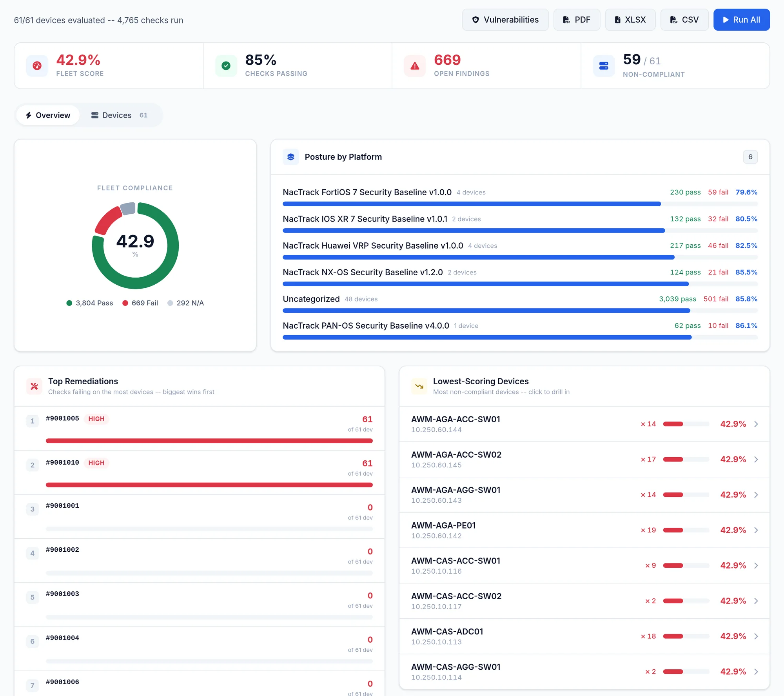This screenshot has width=784, height=696.
Task: Open the Vulnerabilities report
Action: pos(505,20)
